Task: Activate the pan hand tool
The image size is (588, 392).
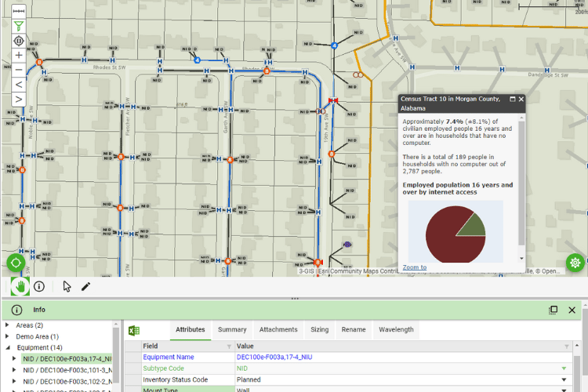Action: pyautogui.click(x=20, y=287)
